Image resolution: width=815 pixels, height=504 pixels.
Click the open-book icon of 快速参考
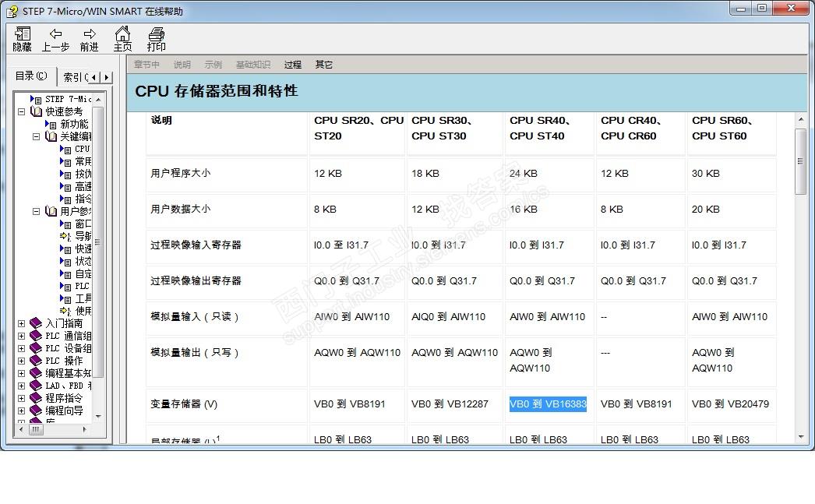click(x=36, y=111)
